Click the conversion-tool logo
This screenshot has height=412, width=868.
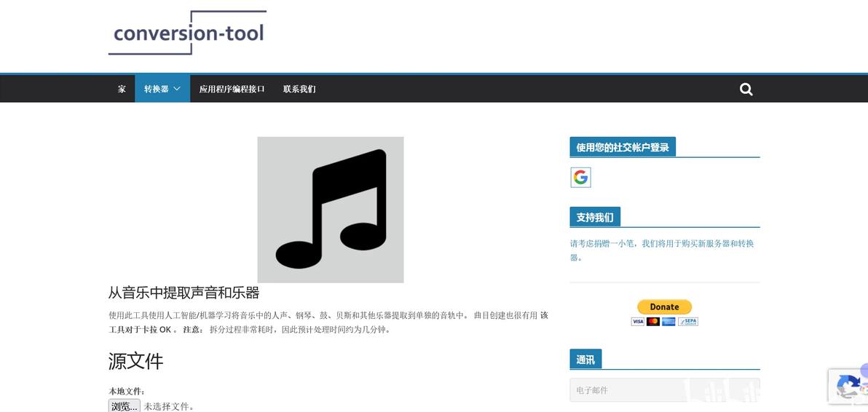point(187,33)
